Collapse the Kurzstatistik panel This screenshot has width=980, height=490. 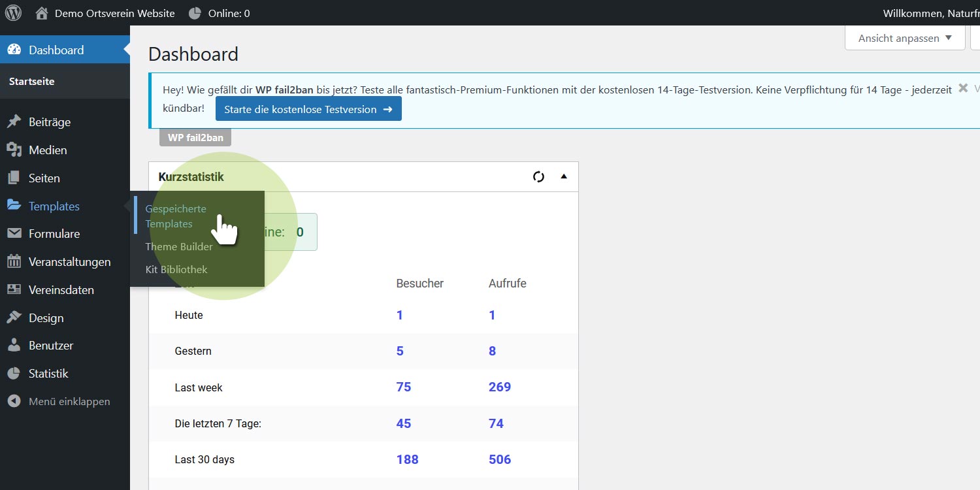pos(564,176)
